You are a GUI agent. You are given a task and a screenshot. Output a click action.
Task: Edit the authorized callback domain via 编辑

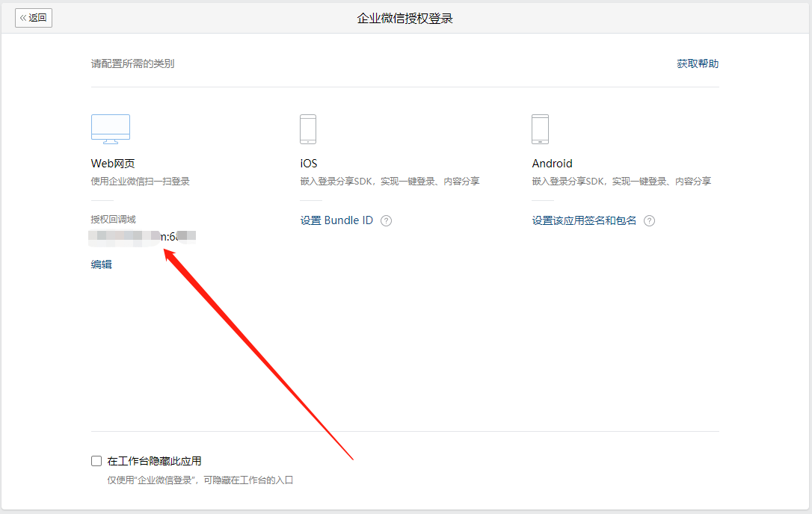pos(102,264)
